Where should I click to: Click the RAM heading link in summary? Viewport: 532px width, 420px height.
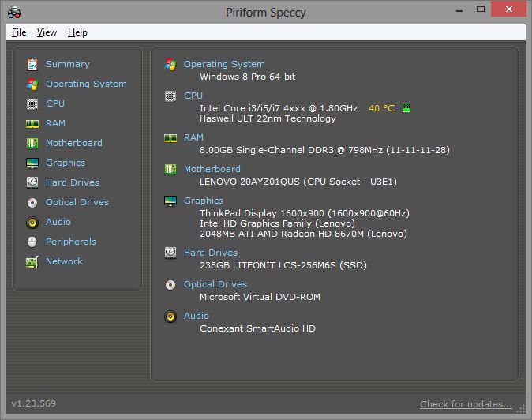point(193,137)
